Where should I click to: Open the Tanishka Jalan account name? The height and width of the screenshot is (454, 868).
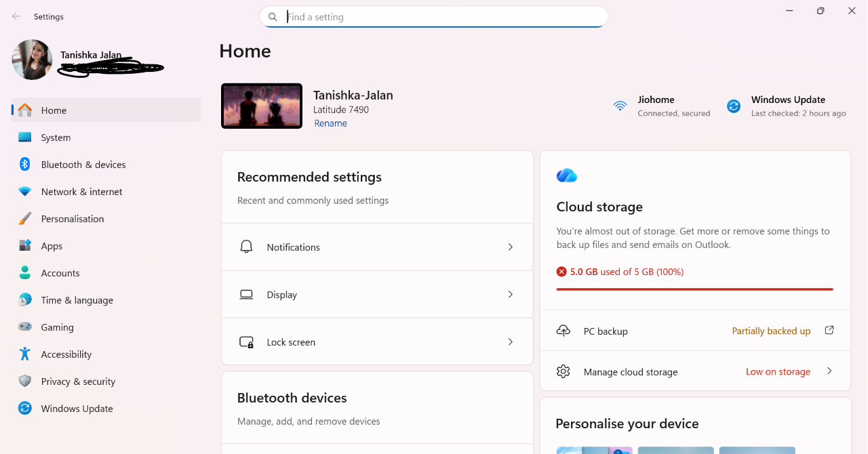[91, 55]
